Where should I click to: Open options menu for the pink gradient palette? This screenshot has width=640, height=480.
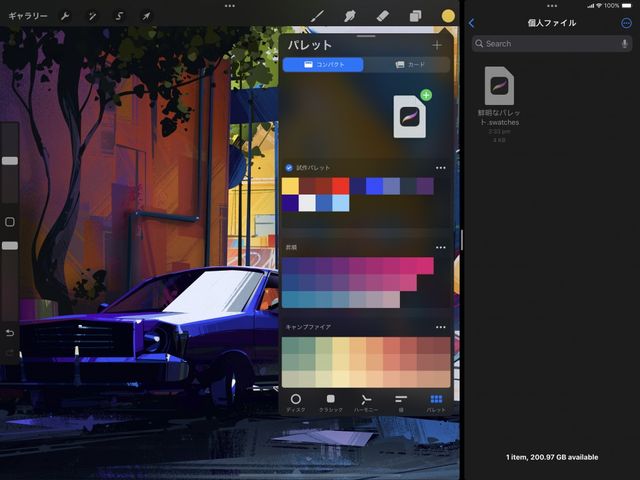[440, 247]
